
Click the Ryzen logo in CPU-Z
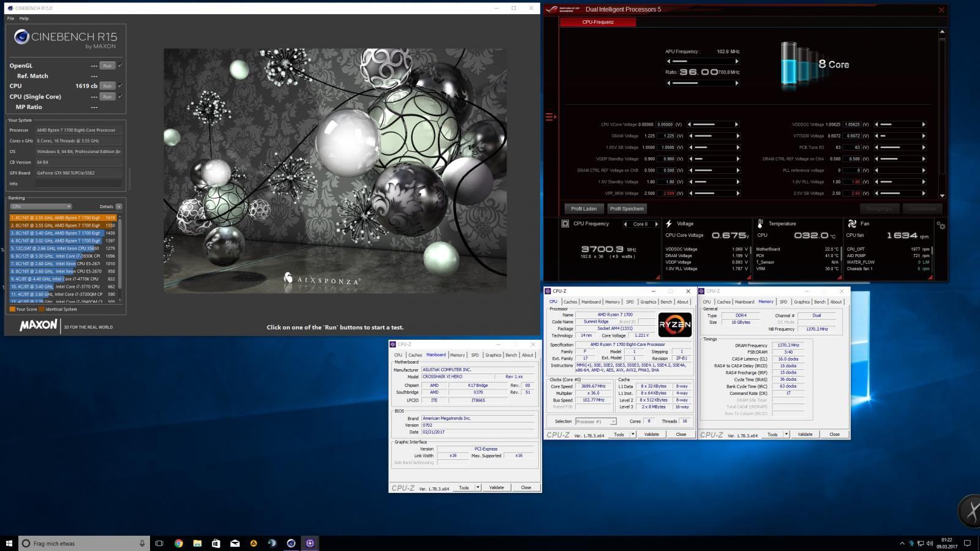pyautogui.click(x=675, y=325)
